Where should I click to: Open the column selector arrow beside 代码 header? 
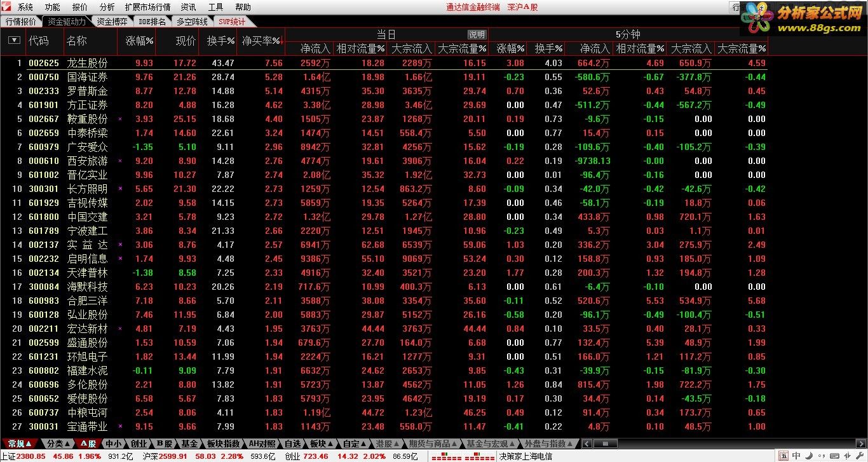click(14, 41)
